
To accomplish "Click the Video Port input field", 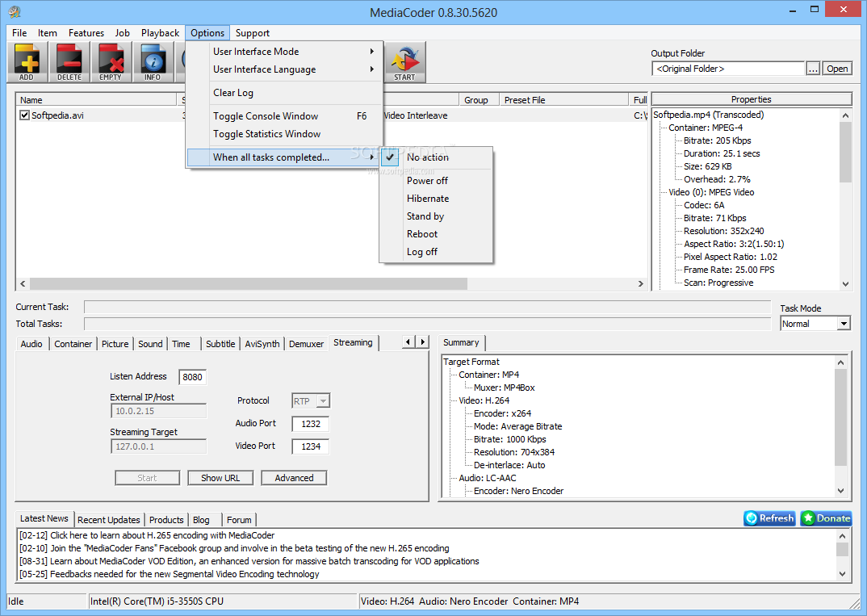I will pos(311,446).
